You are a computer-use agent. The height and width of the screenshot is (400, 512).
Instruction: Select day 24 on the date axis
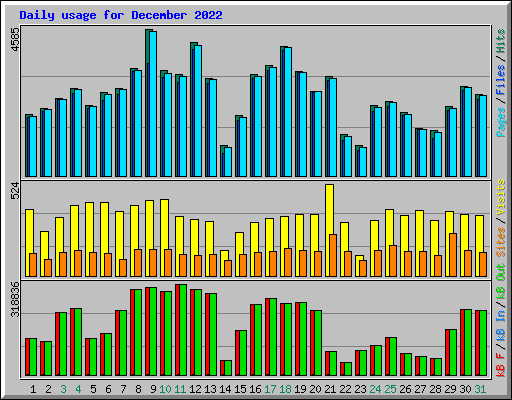(375, 389)
